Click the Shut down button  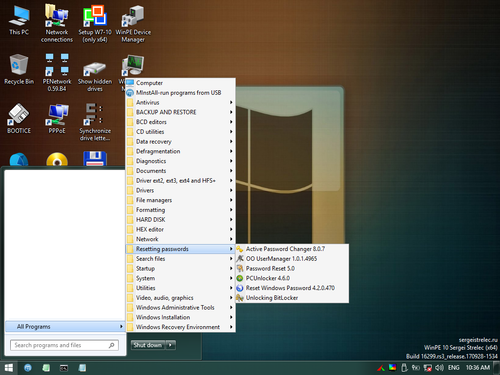[148, 345]
